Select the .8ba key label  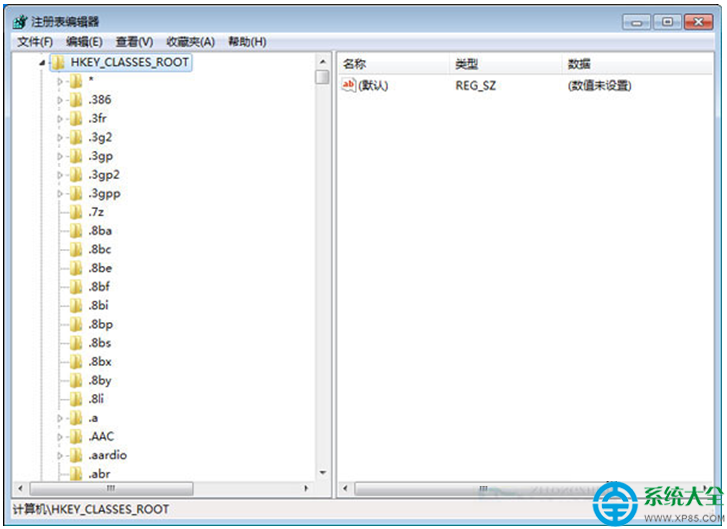coord(100,231)
